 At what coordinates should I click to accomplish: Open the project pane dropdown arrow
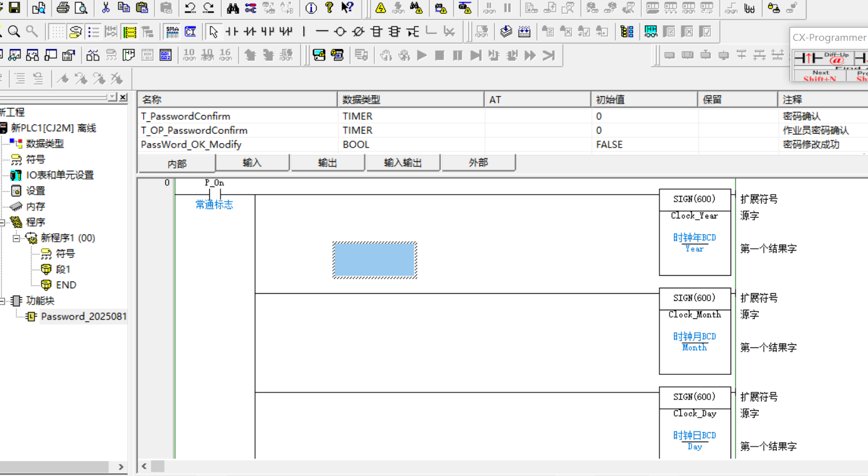coord(112,97)
